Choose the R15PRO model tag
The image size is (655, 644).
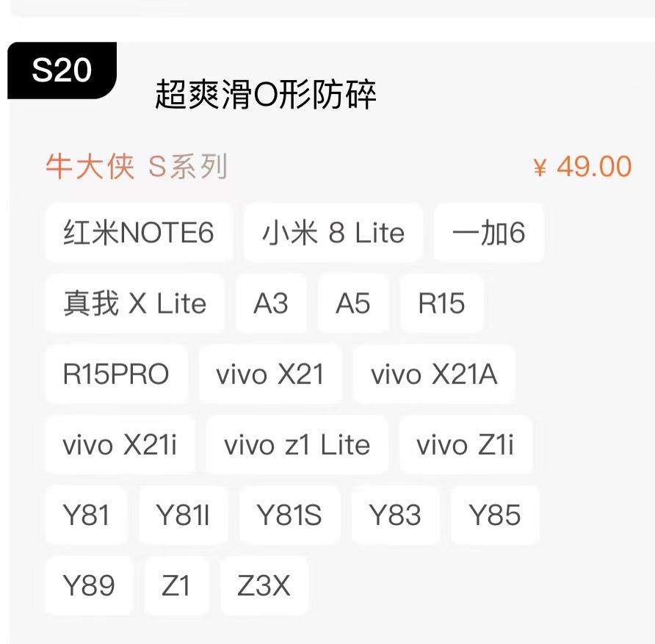[116, 375]
